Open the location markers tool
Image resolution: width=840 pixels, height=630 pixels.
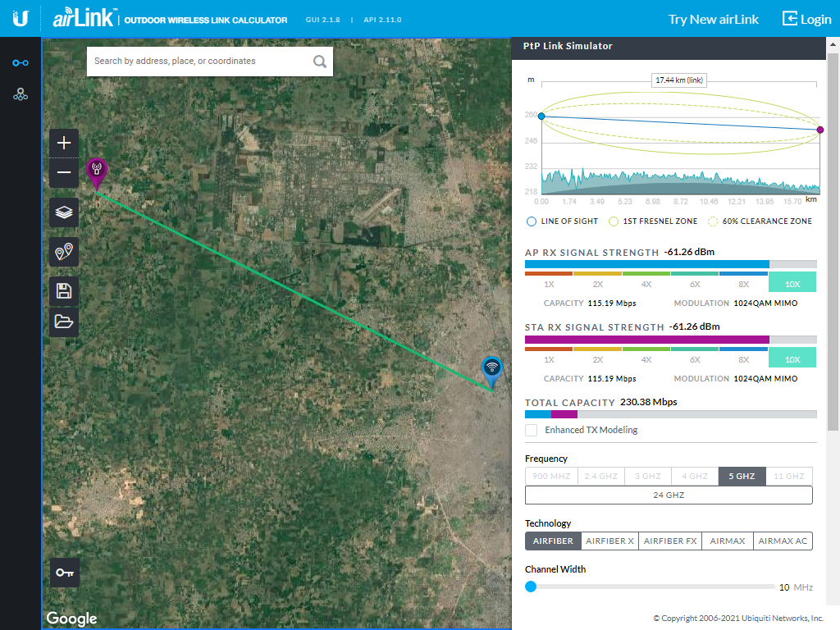[x=64, y=252]
